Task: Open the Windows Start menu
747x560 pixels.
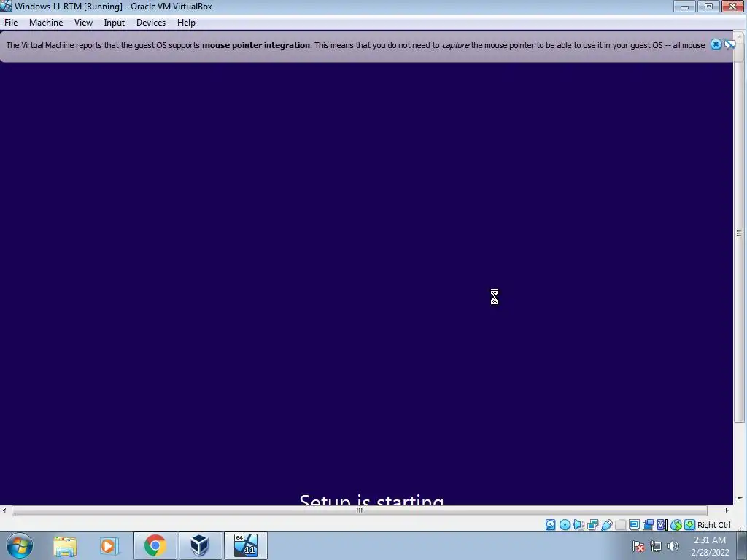Action: pos(20,545)
